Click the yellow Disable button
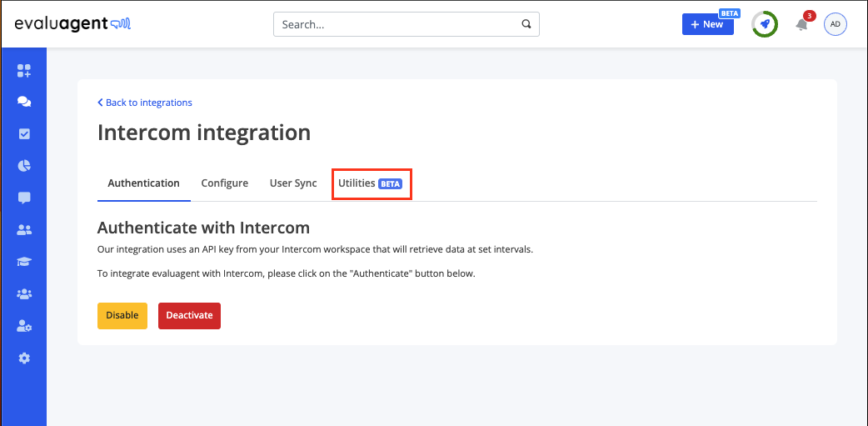Viewport: 868px width, 426px height. tap(122, 316)
